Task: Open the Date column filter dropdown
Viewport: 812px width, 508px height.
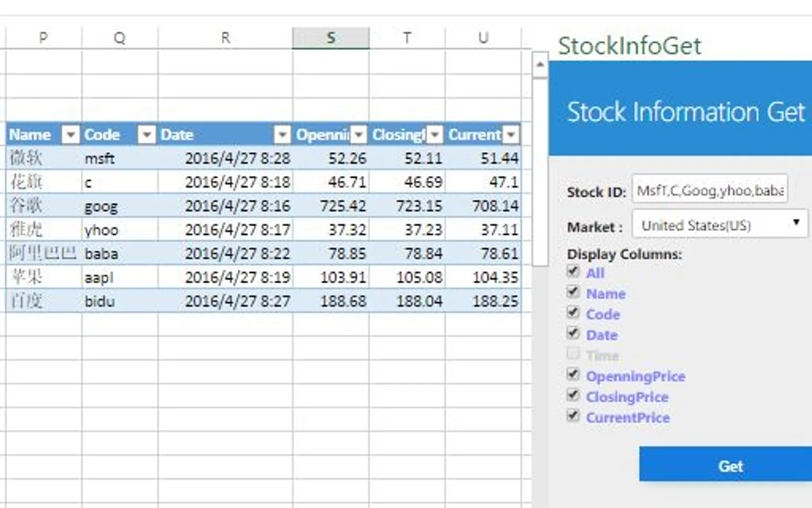Action: (x=282, y=135)
